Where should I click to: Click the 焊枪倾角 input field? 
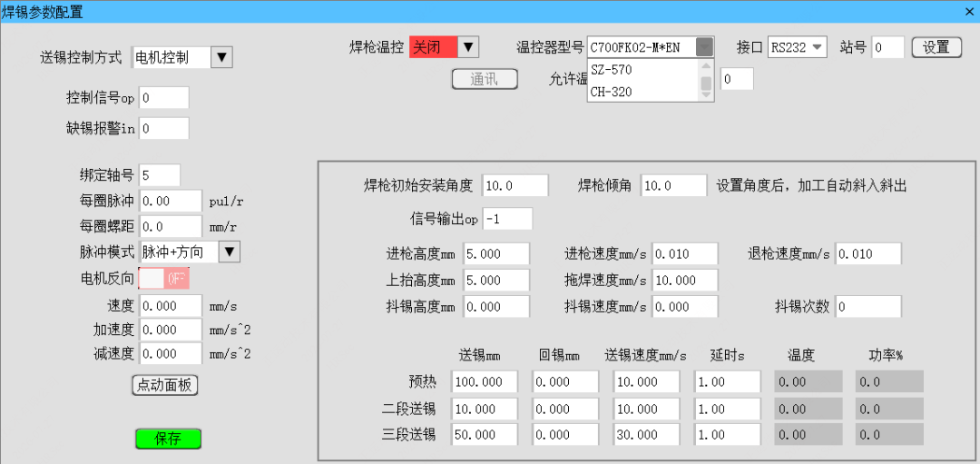pos(673,186)
